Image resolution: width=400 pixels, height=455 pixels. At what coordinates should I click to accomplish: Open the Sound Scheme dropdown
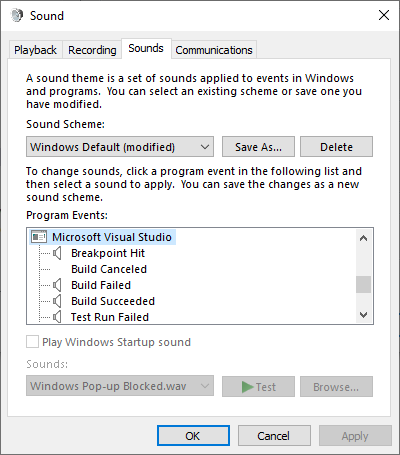click(120, 147)
